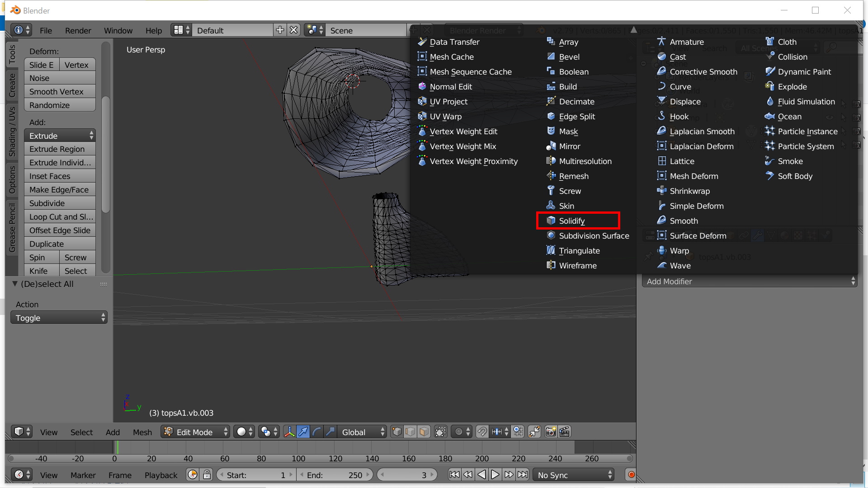This screenshot has height=488, width=868.
Task: Click the Explode modifier icon
Action: 770,86
